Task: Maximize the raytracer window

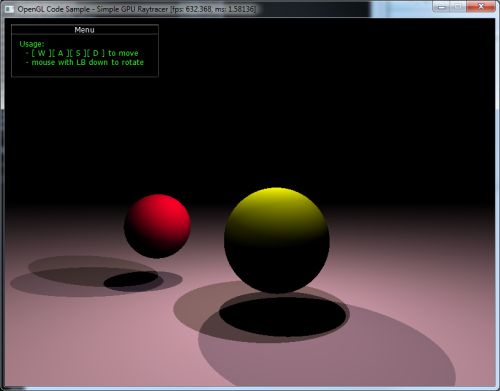Action: [459, 7]
